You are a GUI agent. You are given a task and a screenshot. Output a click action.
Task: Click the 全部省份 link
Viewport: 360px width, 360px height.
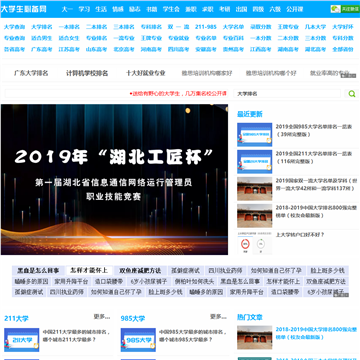pos(343,50)
